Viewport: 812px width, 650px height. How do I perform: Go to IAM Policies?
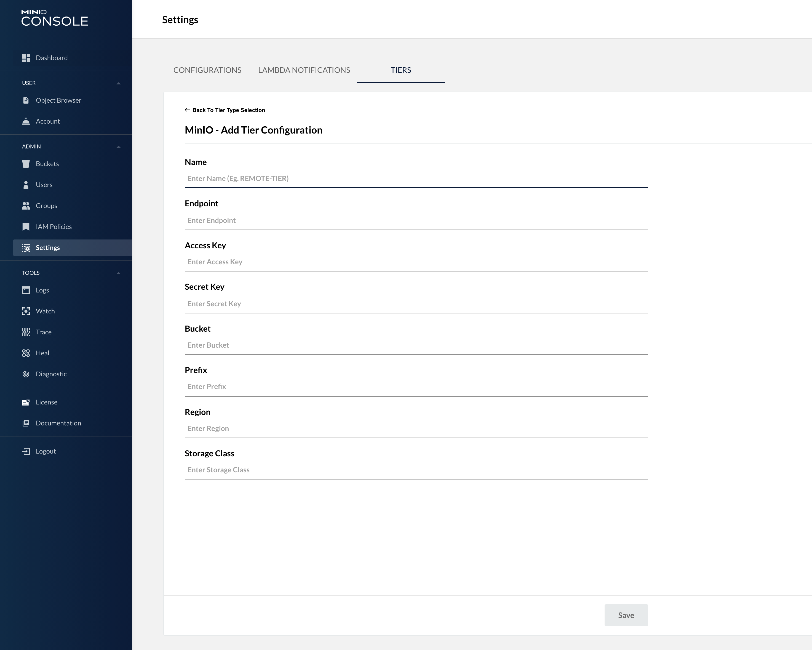pyautogui.click(x=72, y=227)
